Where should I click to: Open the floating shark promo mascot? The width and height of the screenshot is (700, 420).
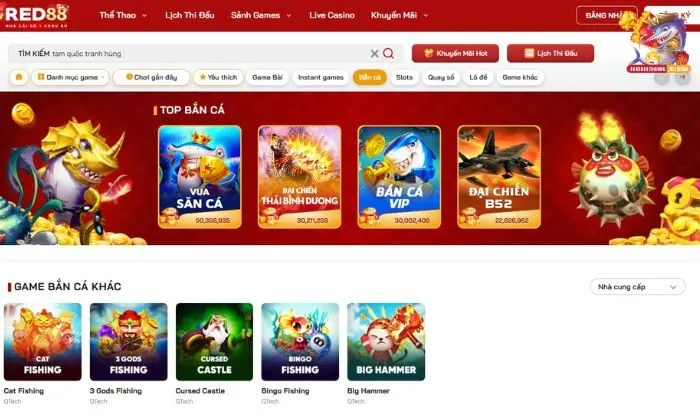pyautogui.click(x=658, y=42)
